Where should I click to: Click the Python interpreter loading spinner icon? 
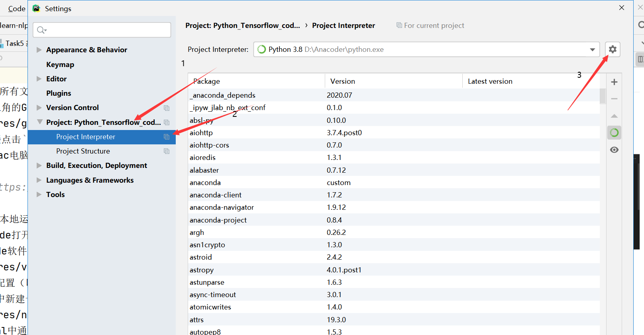(x=261, y=49)
